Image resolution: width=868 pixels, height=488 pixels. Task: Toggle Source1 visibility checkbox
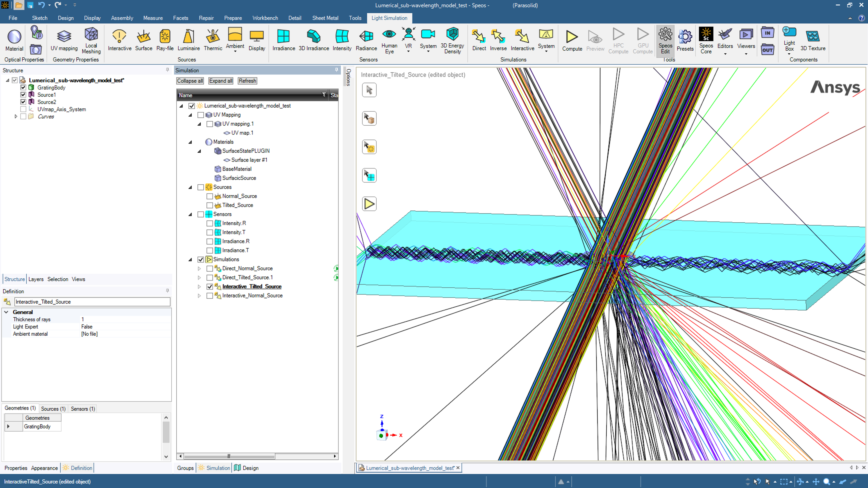point(23,95)
